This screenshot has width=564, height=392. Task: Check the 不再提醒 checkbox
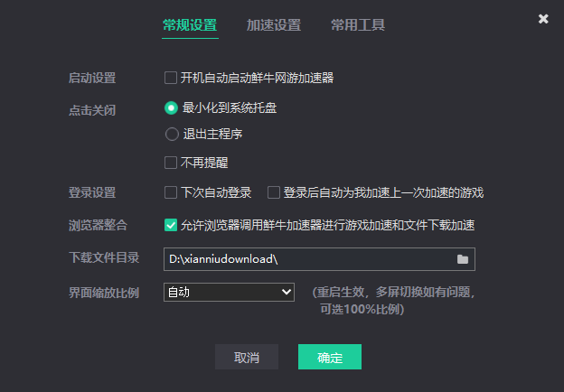tap(171, 163)
